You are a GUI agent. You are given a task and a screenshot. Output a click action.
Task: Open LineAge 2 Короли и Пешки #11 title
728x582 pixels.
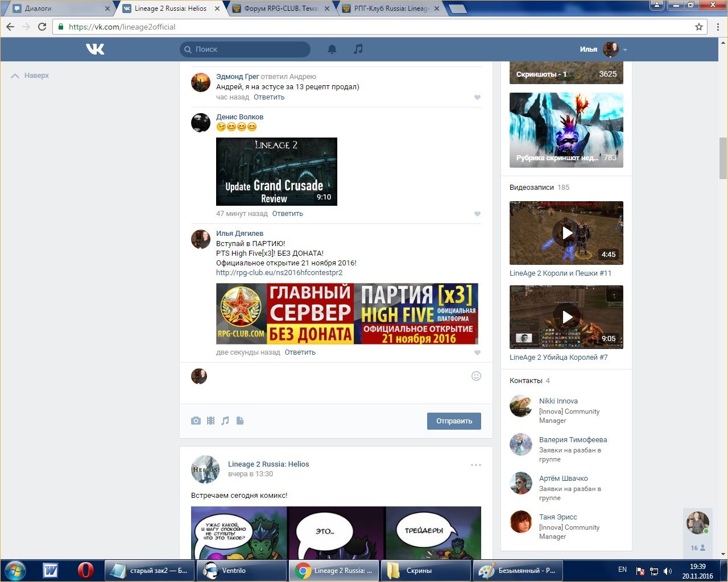561,273
